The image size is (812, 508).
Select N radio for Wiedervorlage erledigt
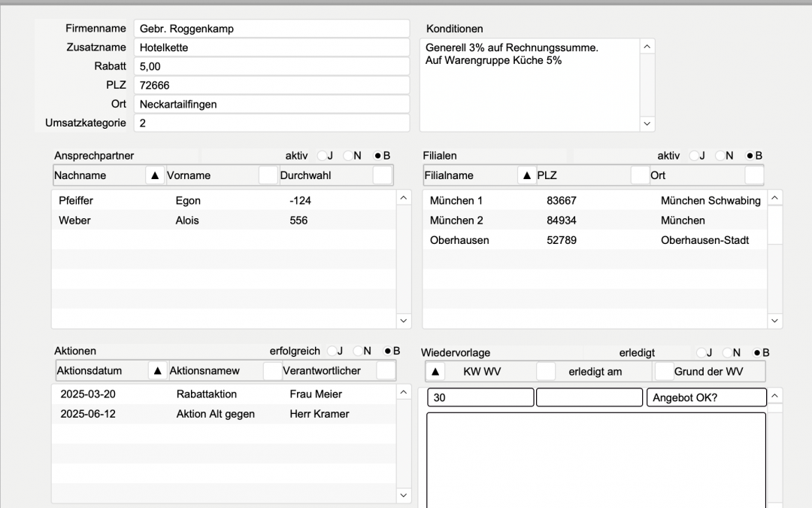728,352
